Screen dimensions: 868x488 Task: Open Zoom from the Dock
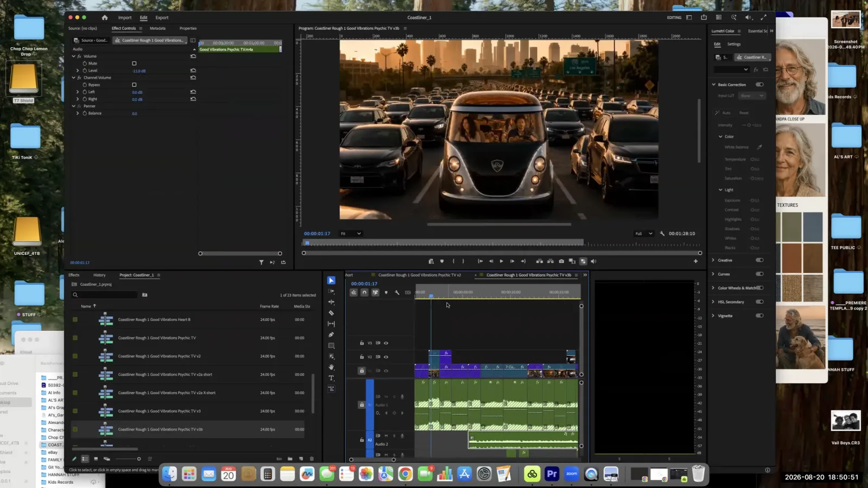(x=572, y=474)
